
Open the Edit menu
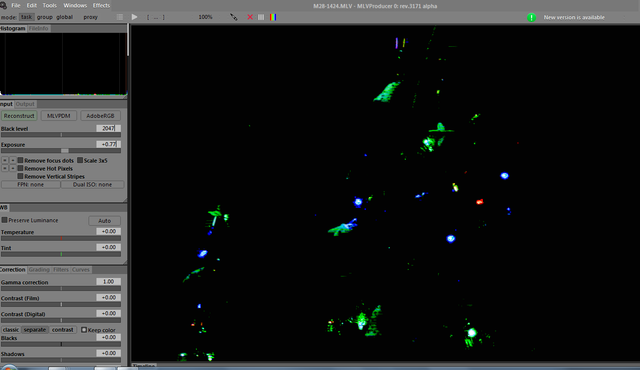(x=31, y=5)
